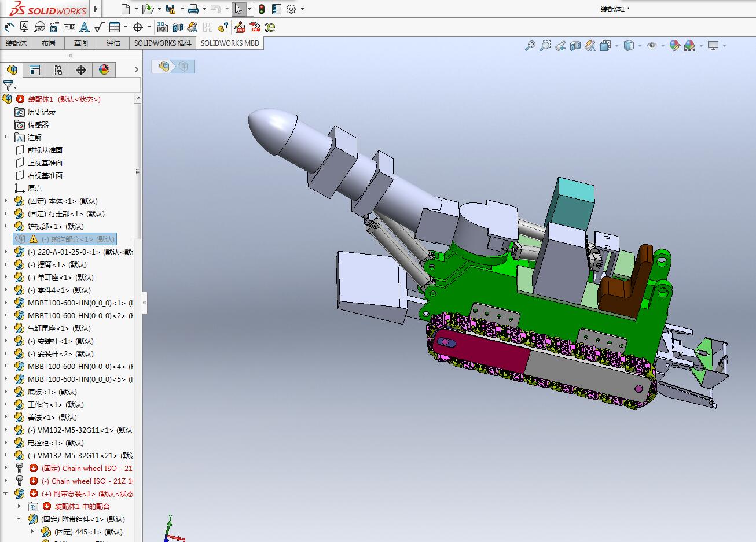Image resolution: width=756 pixels, height=542 pixels.
Task: Select the 历史记录 tree item
Action: pyautogui.click(x=42, y=112)
